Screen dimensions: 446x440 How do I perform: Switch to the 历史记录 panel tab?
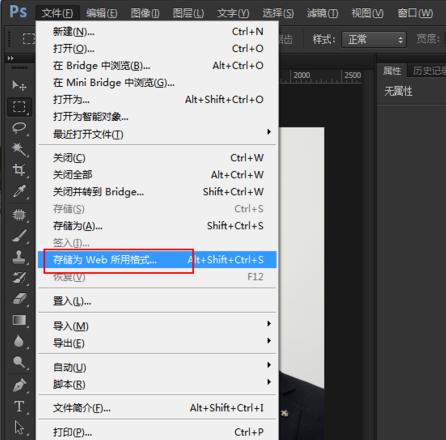[429, 71]
